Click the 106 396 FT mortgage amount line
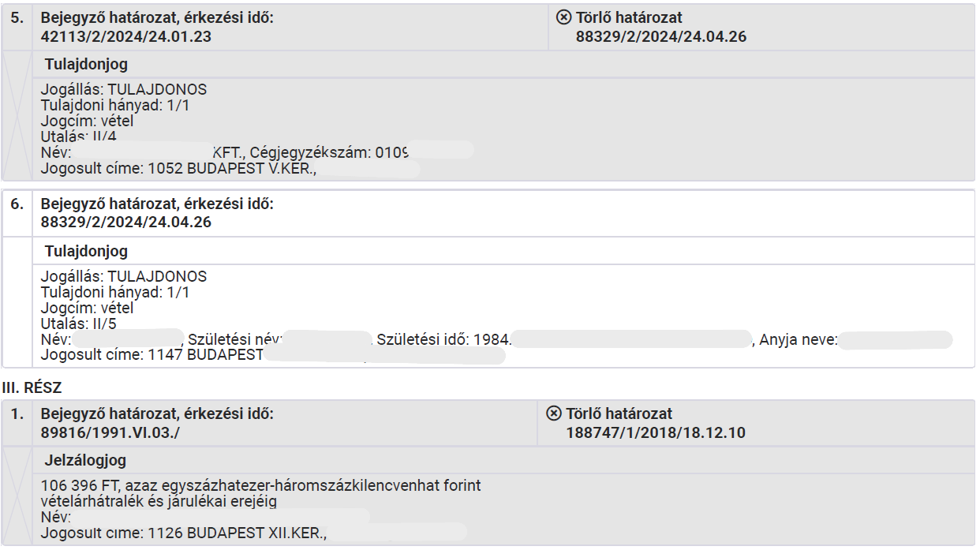 [260, 486]
